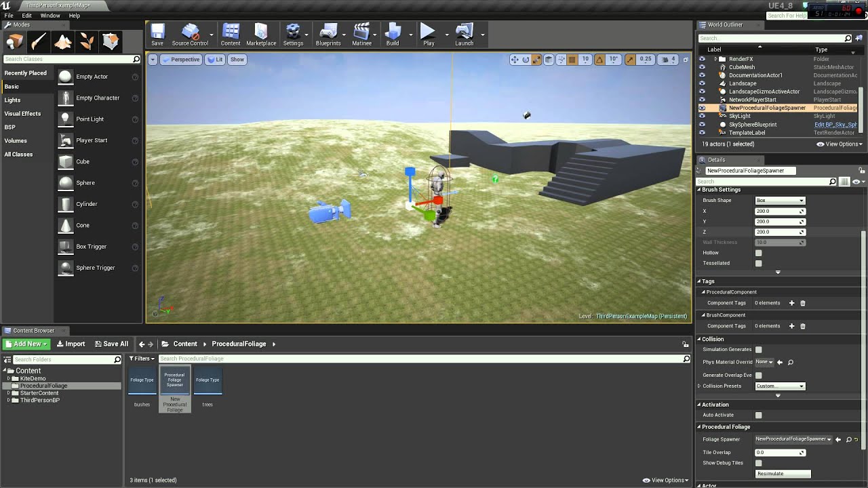Select the Landscape mode icon
This screenshot has height=488, width=868.
(62, 42)
